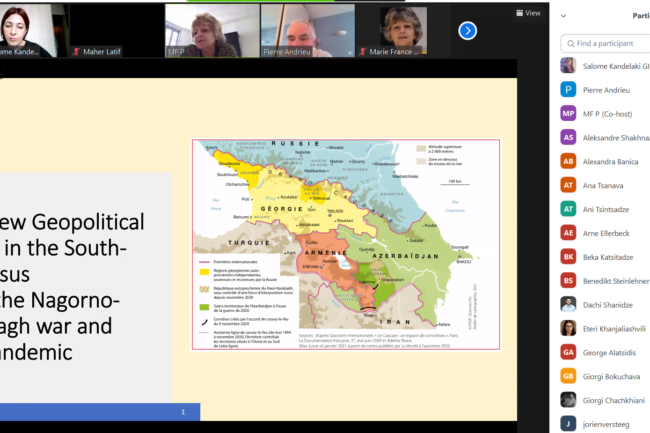Click Ana Tsanava's AT avatar
The image size is (650, 433).
[x=568, y=185]
